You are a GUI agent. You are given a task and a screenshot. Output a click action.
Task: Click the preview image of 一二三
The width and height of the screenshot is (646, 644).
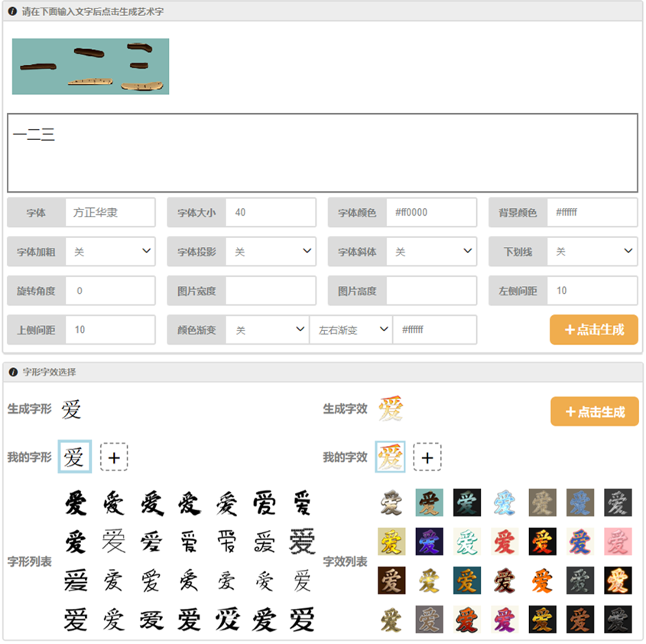90,67
